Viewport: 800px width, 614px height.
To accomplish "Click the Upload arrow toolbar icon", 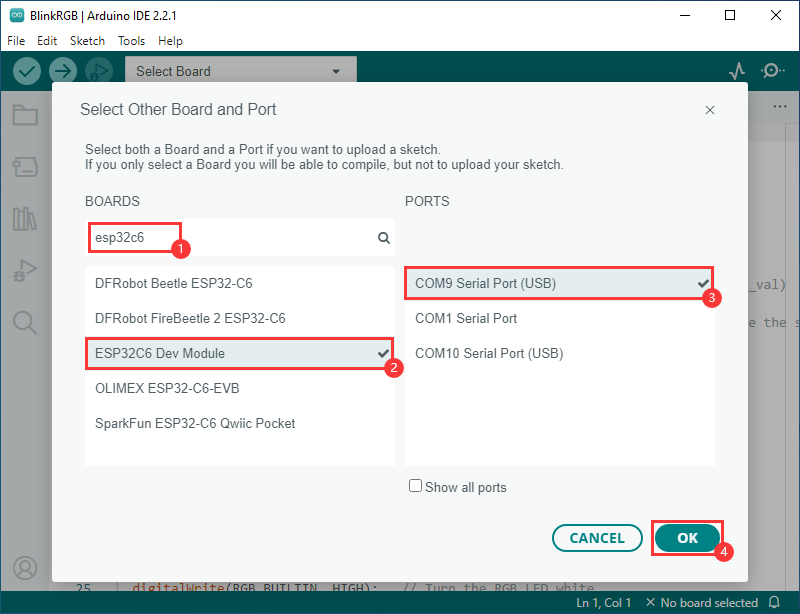I will (x=63, y=71).
